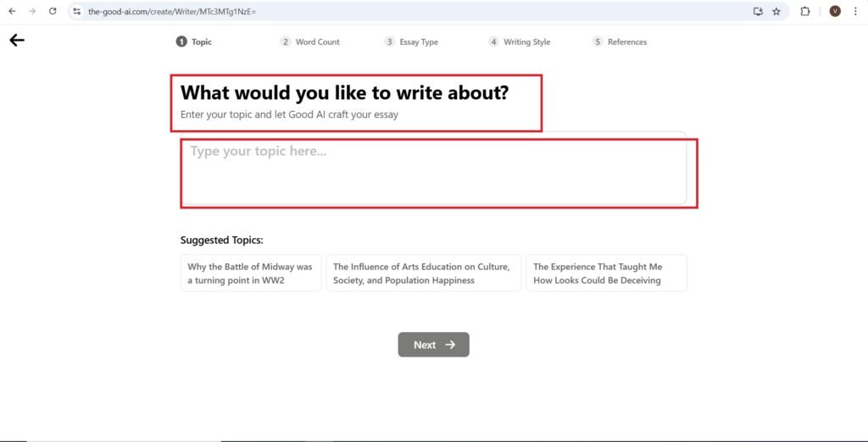The width and height of the screenshot is (868, 442).
Task: Open the Chrome three-dot menu
Action: click(x=856, y=11)
